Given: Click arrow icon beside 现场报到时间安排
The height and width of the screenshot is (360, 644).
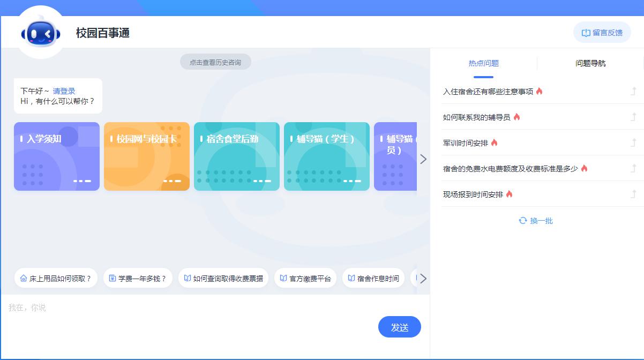Looking at the screenshot, I should [x=633, y=194].
